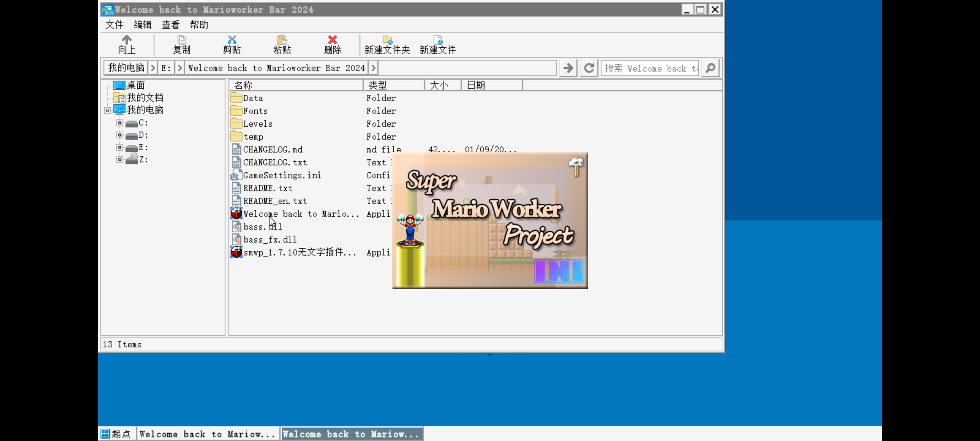The image size is (980, 441).
Task: Open the 查看 menu
Action: click(171, 24)
